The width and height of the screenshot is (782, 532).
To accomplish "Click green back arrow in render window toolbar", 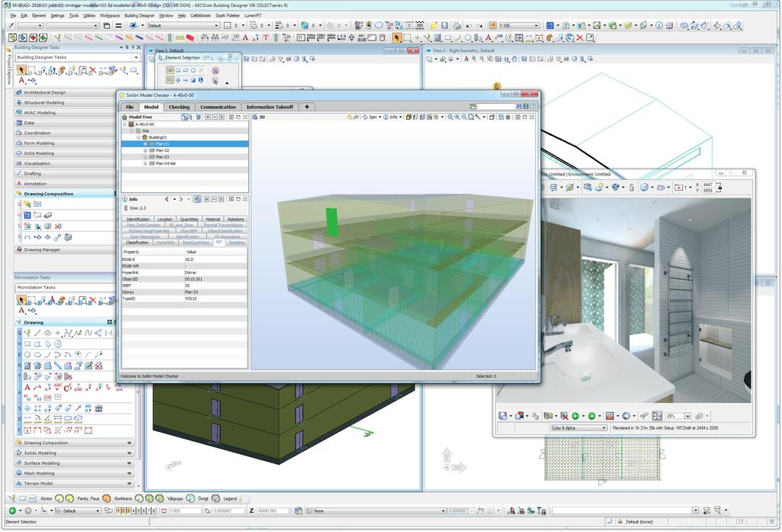I will 576,416.
